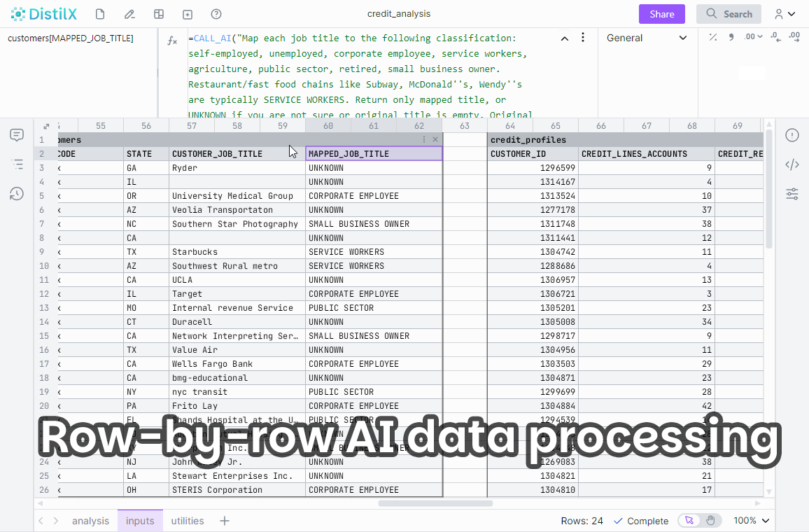809x532 pixels.
Task: Switch to pointer selection mode
Action: pyautogui.click(x=689, y=521)
